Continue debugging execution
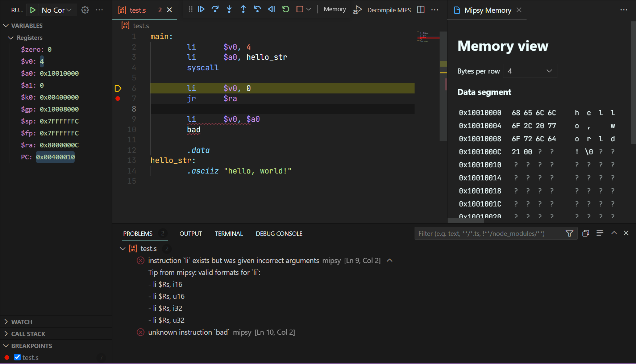 pyautogui.click(x=201, y=9)
